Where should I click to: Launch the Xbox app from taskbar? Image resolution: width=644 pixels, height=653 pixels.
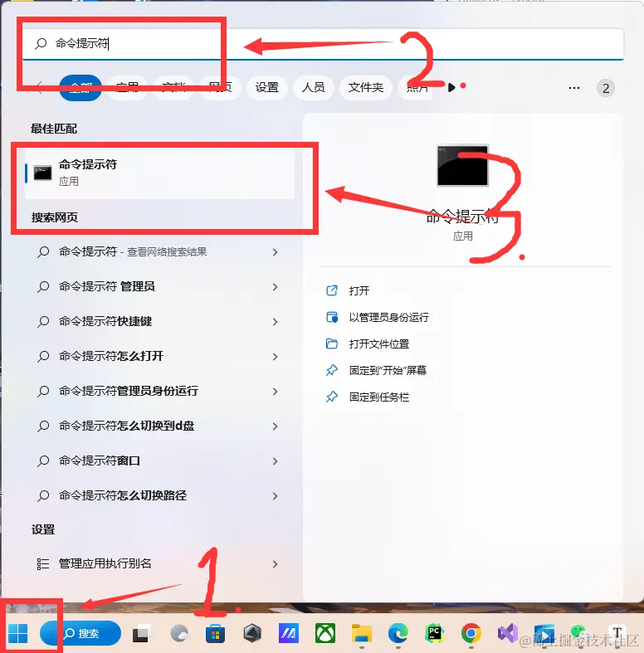325,633
